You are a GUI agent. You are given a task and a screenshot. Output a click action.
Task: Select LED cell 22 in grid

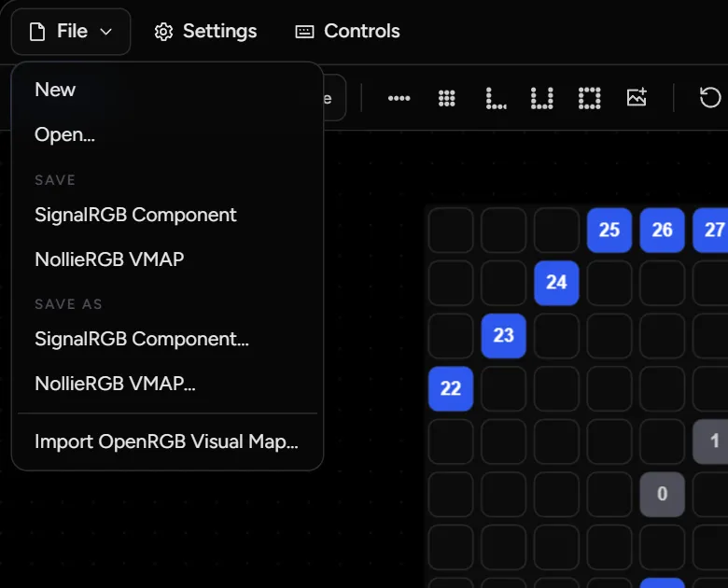[451, 389]
